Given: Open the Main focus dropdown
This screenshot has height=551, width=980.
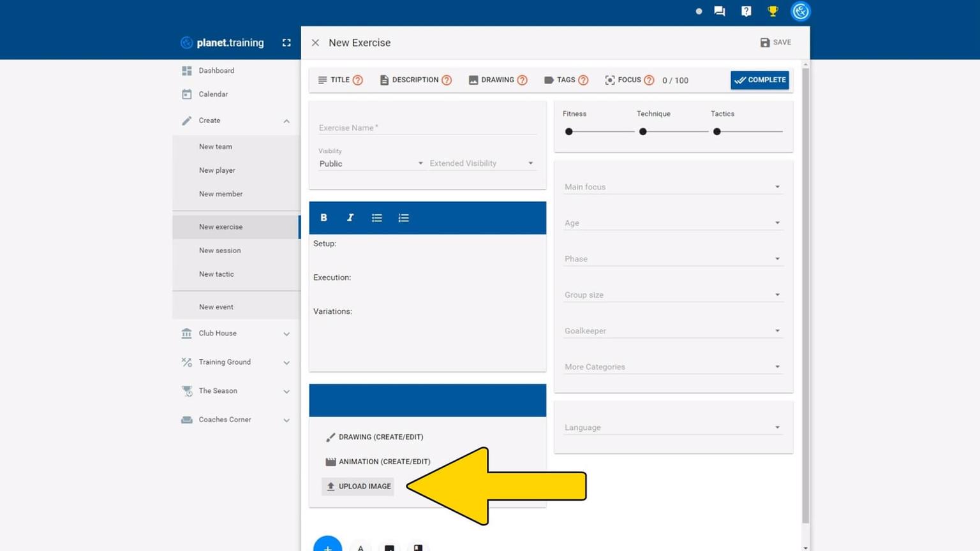Looking at the screenshot, I should point(672,187).
